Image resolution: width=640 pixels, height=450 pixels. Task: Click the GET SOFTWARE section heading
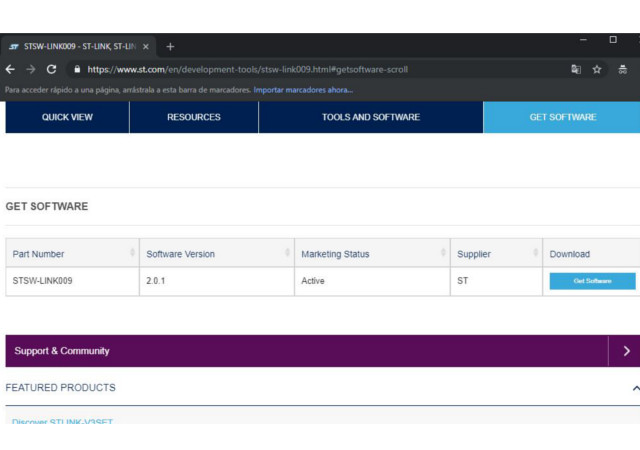coord(47,206)
